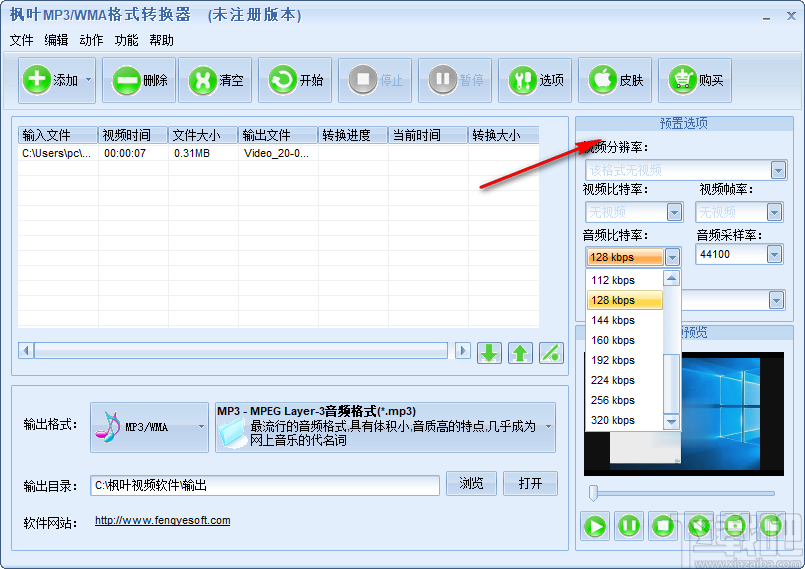Click the bitrate list's scroll up arrow
Image resolution: width=805 pixels, height=569 pixels.
(x=672, y=278)
